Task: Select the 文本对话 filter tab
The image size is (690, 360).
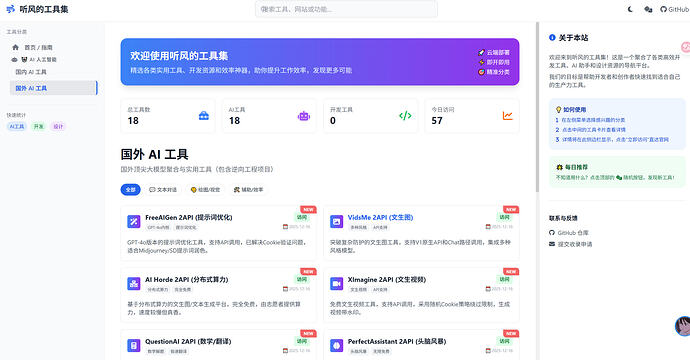Action: (163, 190)
